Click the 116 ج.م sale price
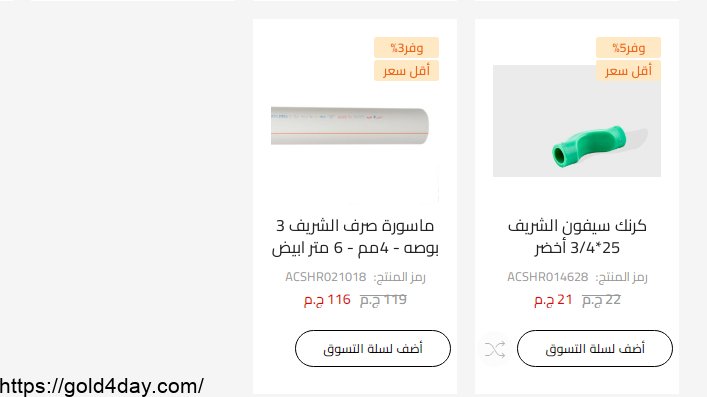707x397 pixels. [x=327, y=300]
